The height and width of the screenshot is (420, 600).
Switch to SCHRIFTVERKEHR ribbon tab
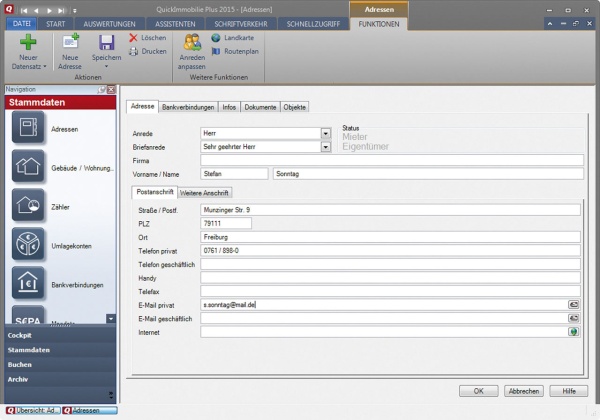(x=241, y=24)
